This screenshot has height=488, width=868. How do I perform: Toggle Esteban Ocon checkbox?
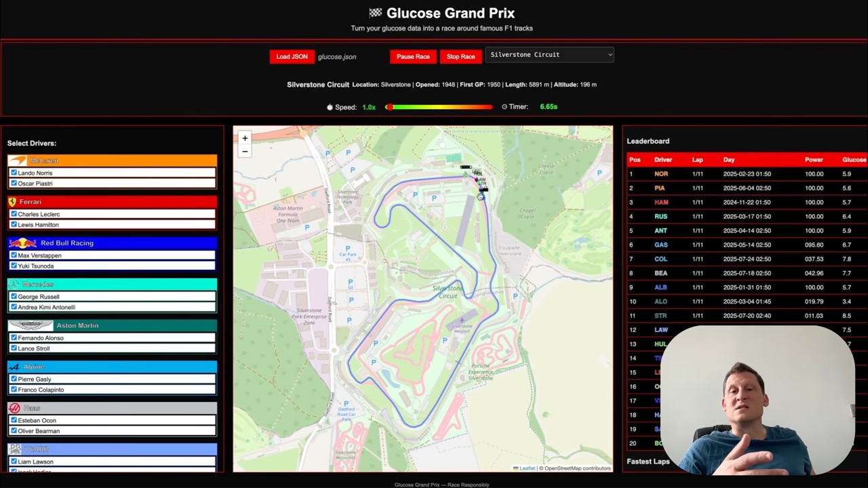(14, 420)
